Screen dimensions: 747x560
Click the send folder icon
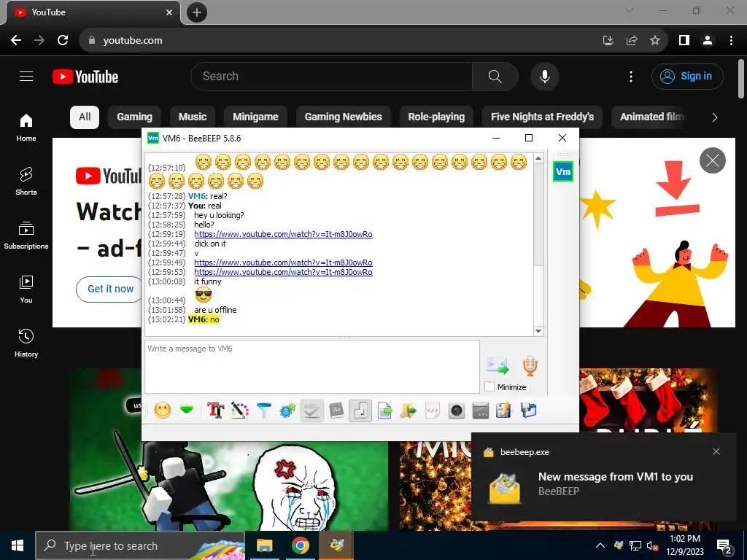409,410
